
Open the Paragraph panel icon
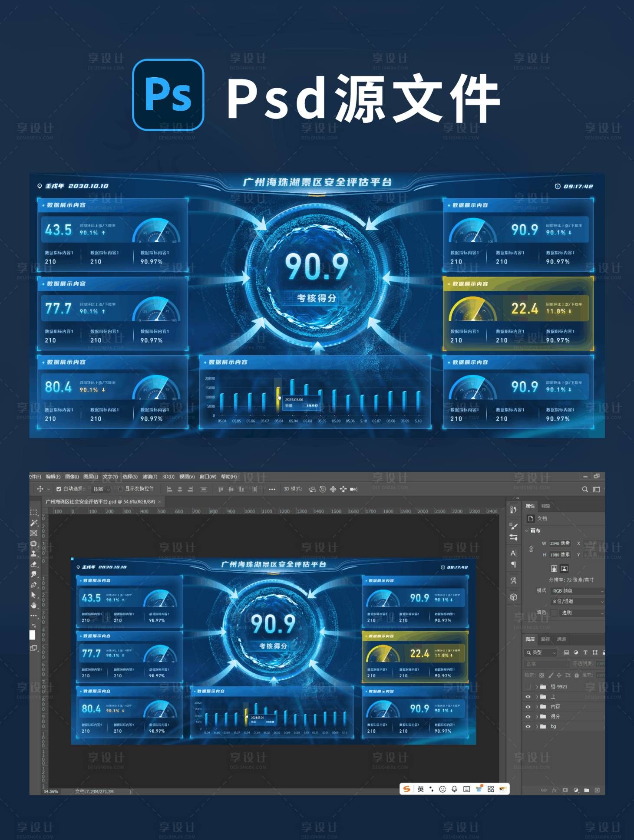pos(513,564)
